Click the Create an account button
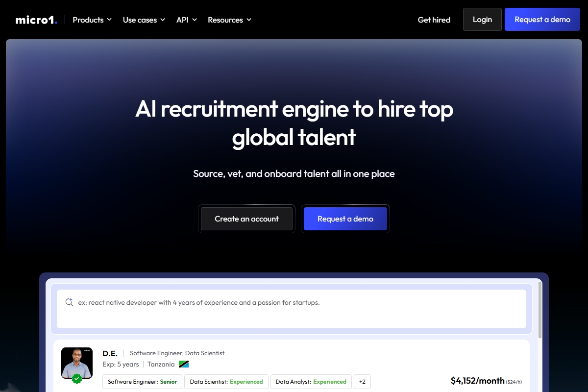 (x=246, y=219)
